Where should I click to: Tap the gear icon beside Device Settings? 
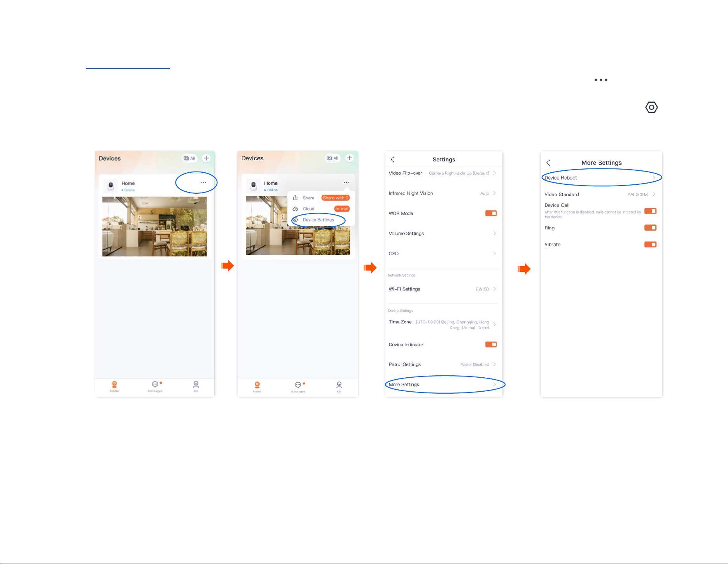point(295,220)
